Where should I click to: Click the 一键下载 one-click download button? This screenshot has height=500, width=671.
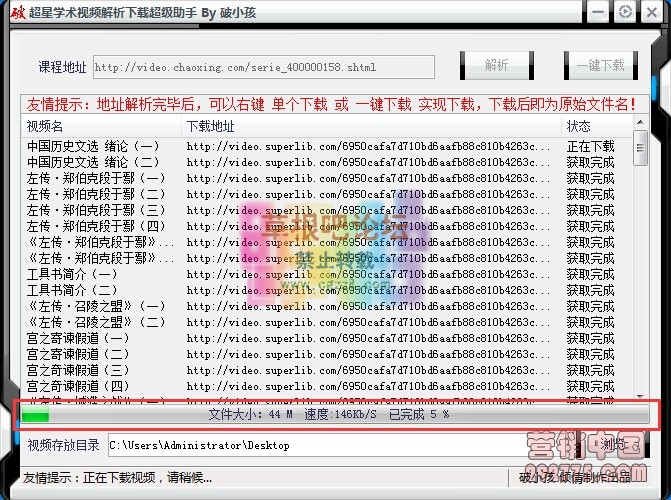pyautogui.click(x=601, y=65)
